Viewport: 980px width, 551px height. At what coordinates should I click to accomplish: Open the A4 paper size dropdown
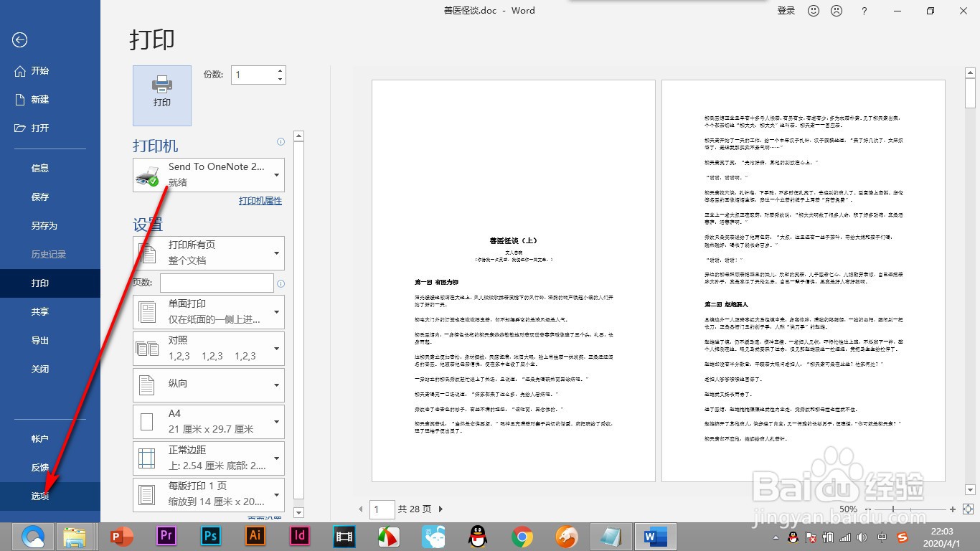point(209,422)
